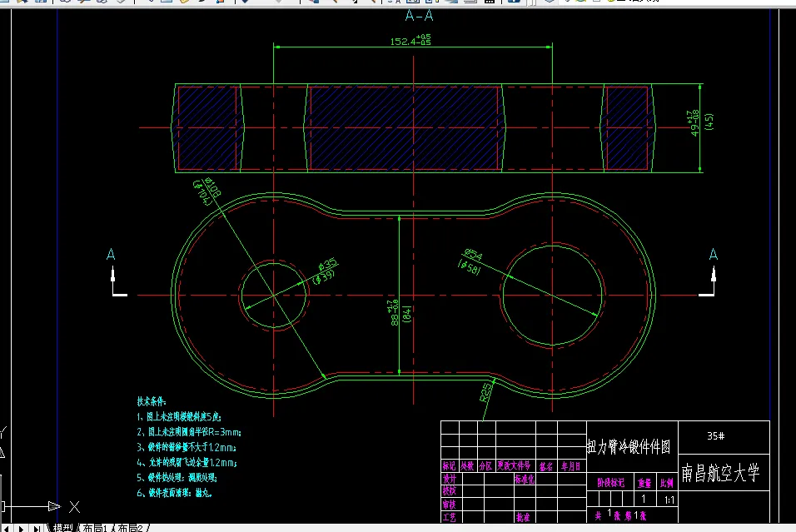Select the left section marker letter A

click(x=111, y=254)
